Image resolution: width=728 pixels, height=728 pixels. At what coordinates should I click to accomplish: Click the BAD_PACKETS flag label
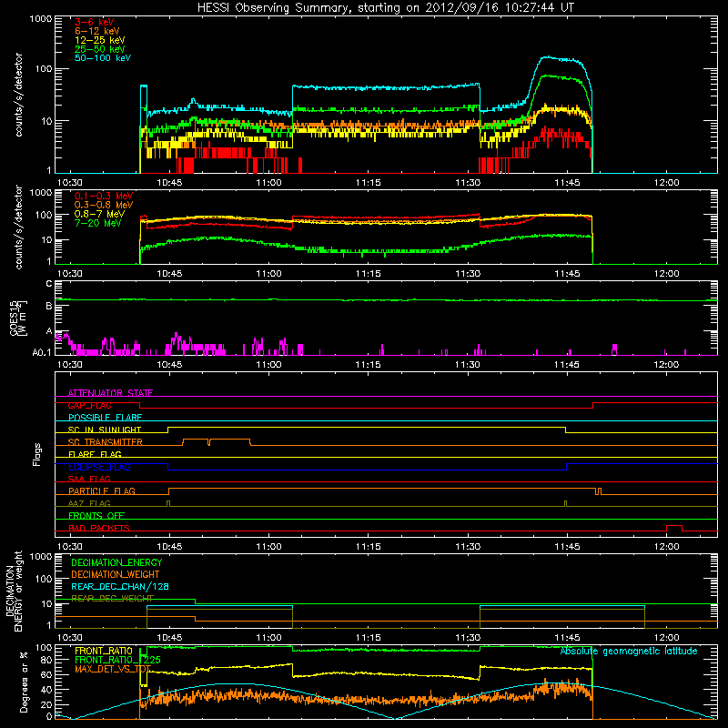[99, 528]
